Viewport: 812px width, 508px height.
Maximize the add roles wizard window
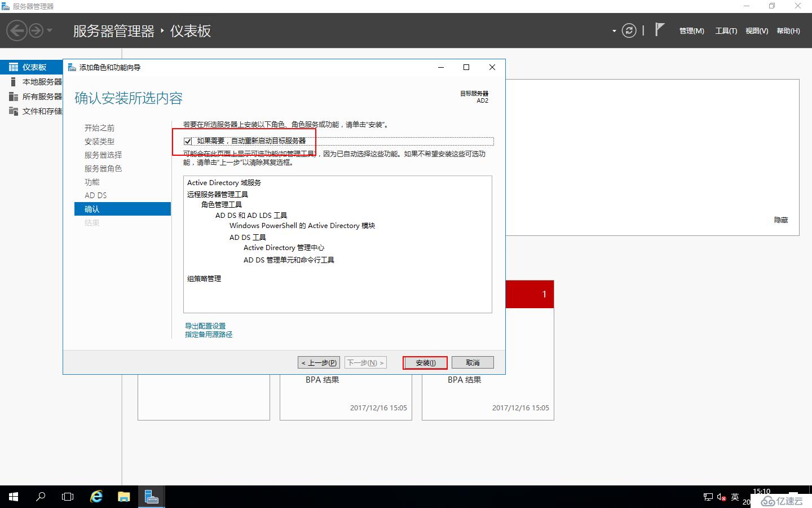[x=466, y=67]
